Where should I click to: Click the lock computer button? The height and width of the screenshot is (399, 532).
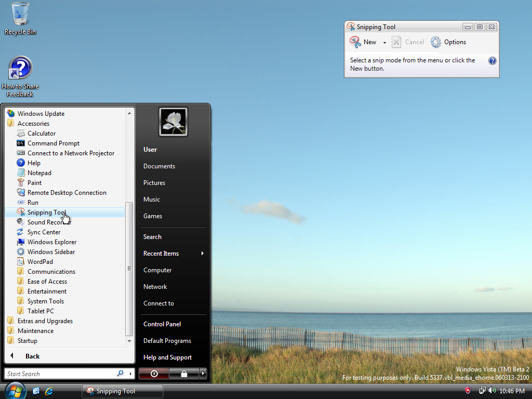[x=184, y=374]
